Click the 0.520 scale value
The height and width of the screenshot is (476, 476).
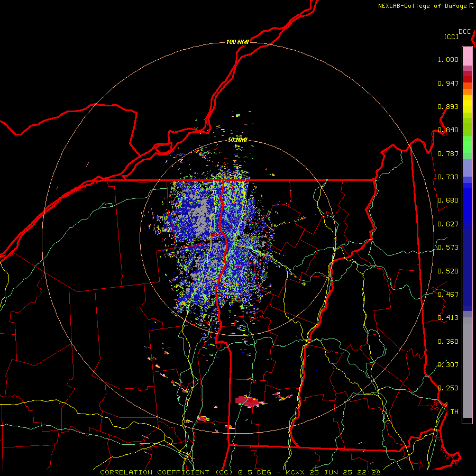pos(448,271)
